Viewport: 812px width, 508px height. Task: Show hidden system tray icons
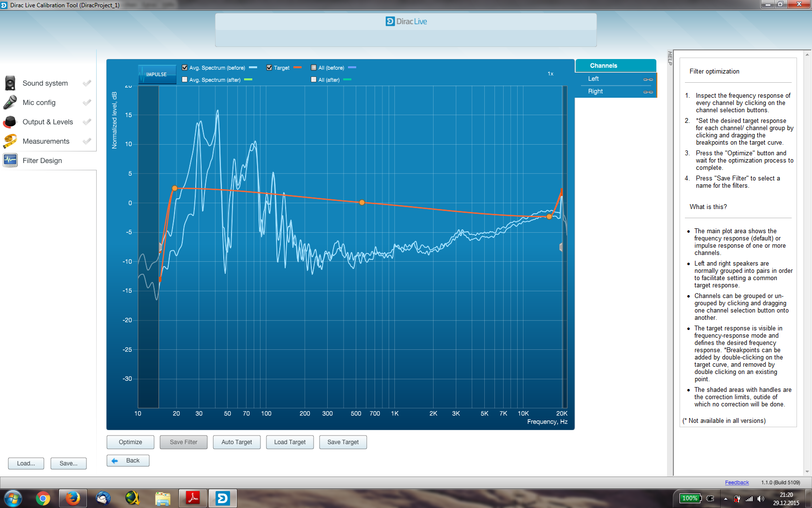pyautogui.click(x=725, y=499)
